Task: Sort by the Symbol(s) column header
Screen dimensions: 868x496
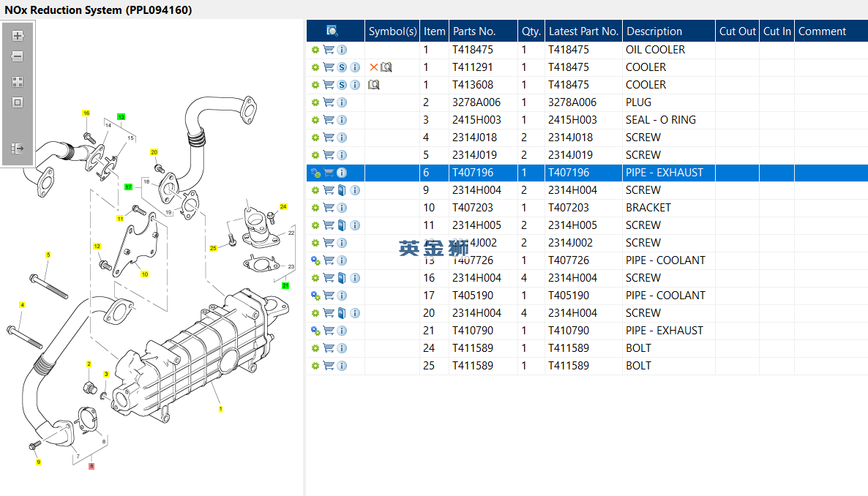Action: click(392, 31)
